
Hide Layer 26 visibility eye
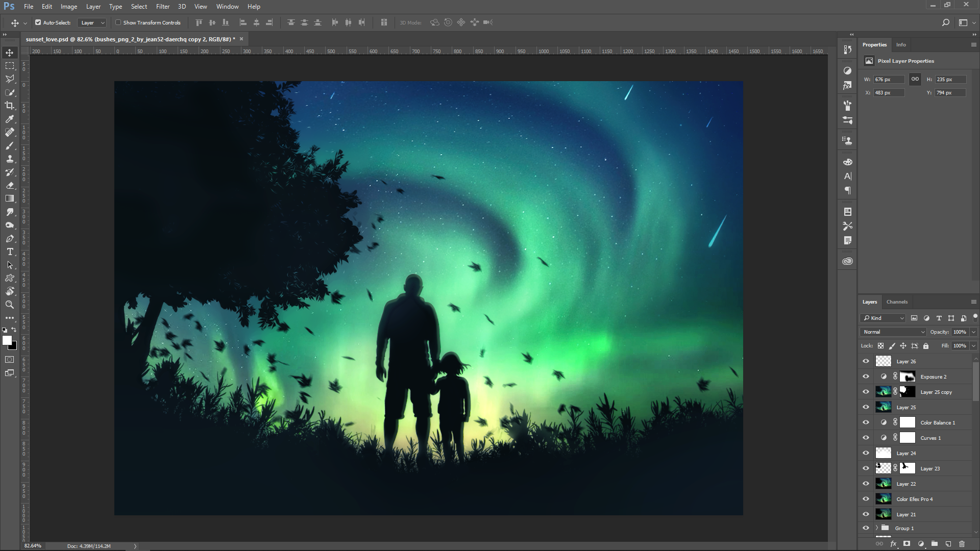[x=866, y=361]
